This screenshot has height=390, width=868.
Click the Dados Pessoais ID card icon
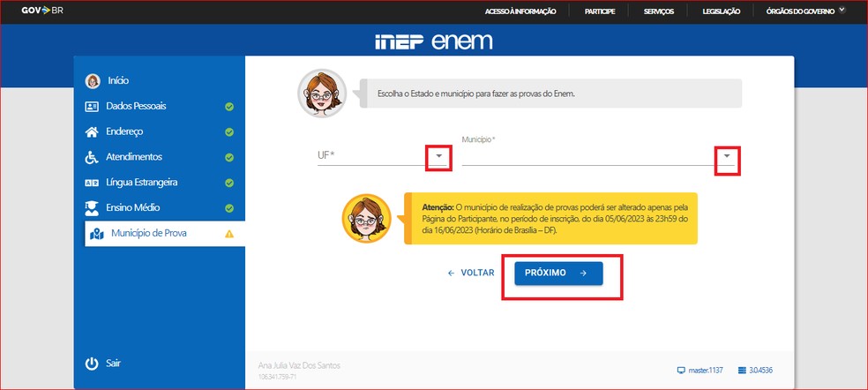pyautogui.click(x=92, y=107)
